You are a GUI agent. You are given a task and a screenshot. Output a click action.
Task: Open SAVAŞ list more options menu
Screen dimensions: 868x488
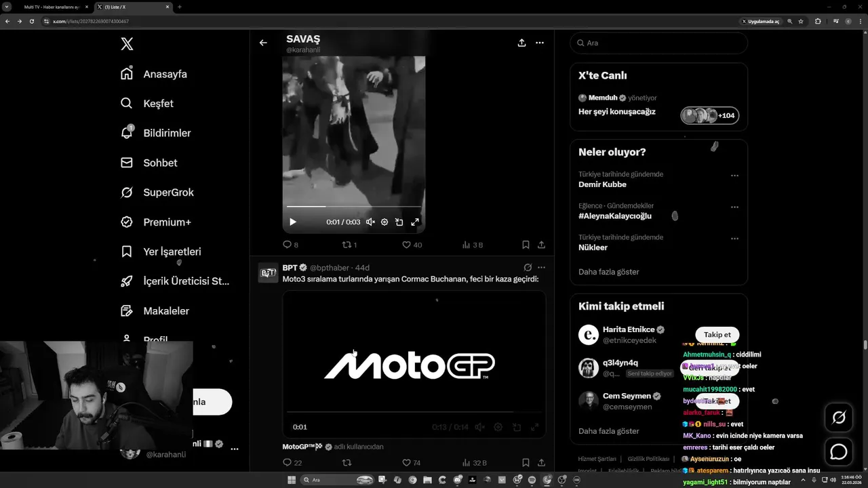click(x=540, y=43)
